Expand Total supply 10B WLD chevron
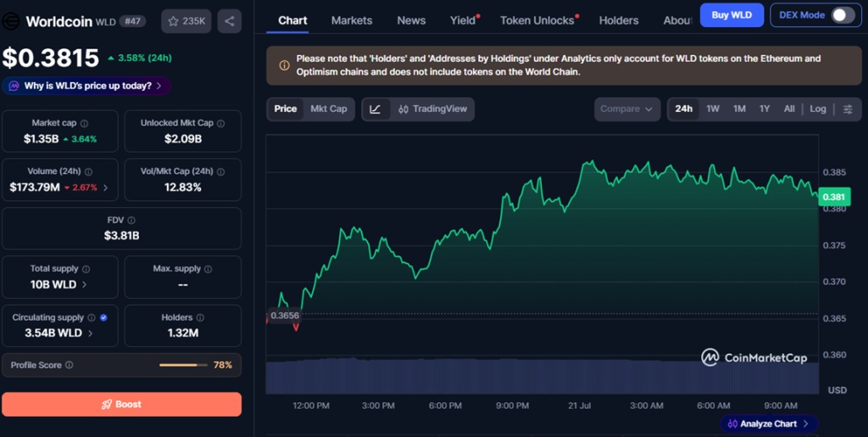 [85, 285]
